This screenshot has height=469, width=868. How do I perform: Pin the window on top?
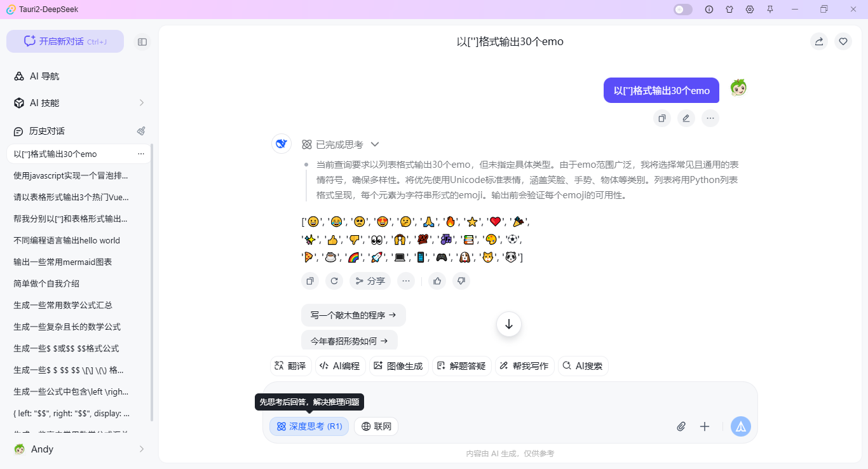[x=770, y=10]
